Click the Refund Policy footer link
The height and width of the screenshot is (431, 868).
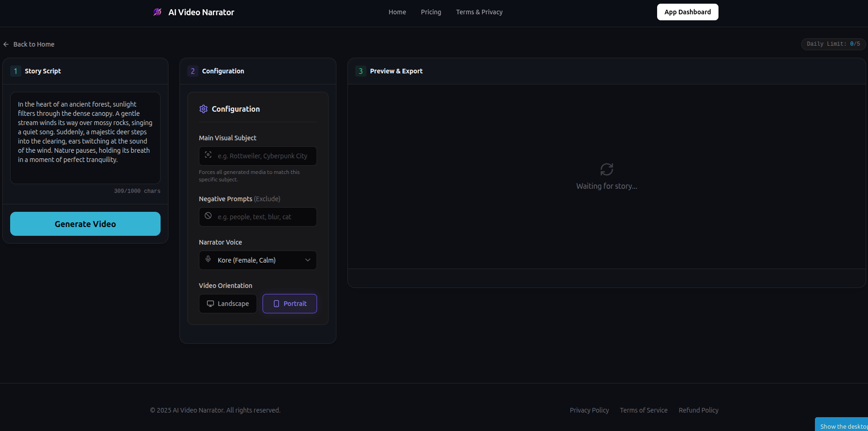pos(698,410)
